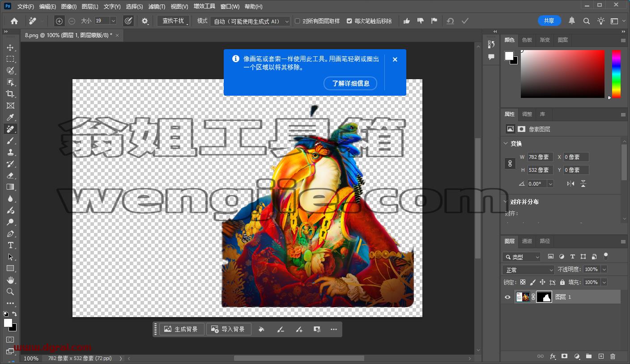This screenshot has height=364, width=630.
Task: Click the thumbs-down feedback icon
Action: [420, 21]
